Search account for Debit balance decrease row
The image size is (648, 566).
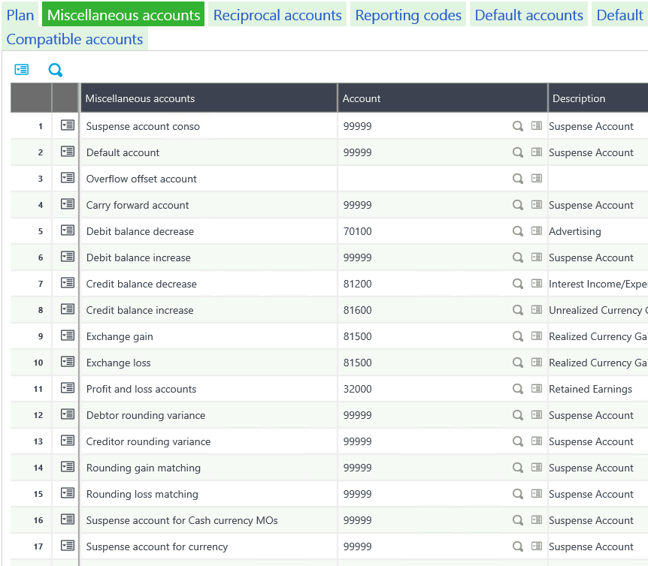[x=518, y=231]
